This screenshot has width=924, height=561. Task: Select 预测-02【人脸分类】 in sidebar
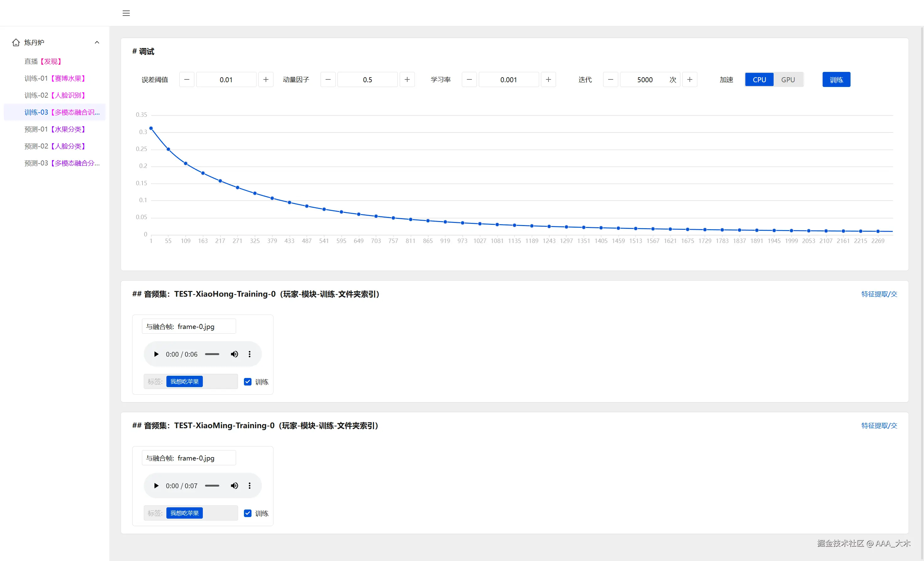55,146
